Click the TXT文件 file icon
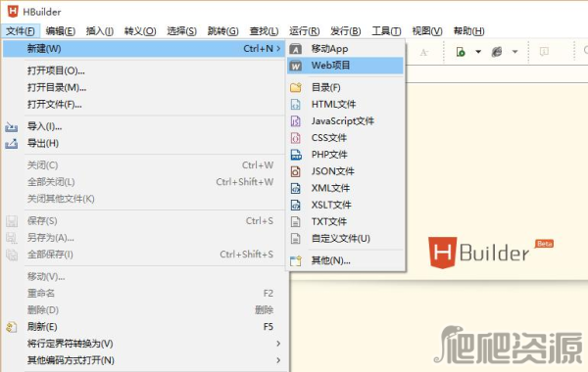Image resolution: width=588 pixels, height=372 pixels. tap(296, 222)
